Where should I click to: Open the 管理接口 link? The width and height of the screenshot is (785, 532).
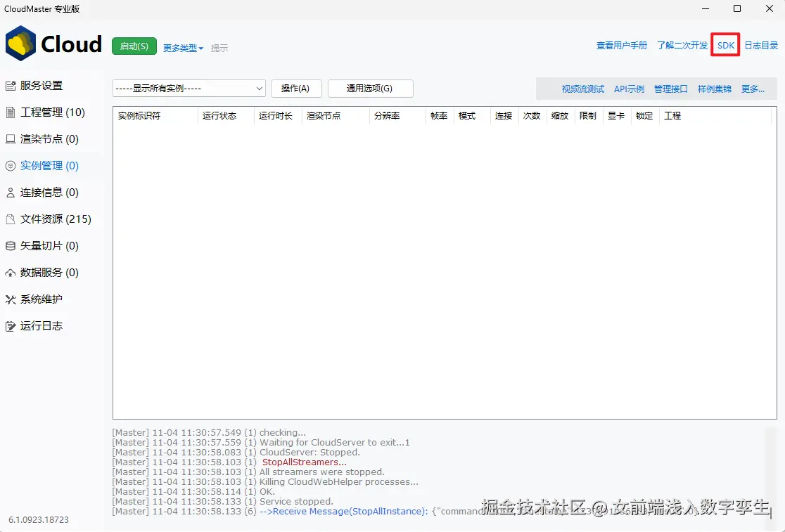pos(671,89)
